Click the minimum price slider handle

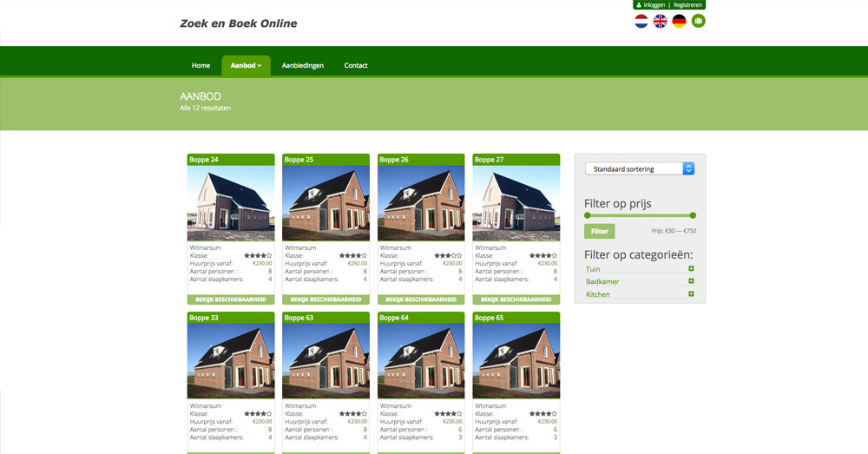588,215
